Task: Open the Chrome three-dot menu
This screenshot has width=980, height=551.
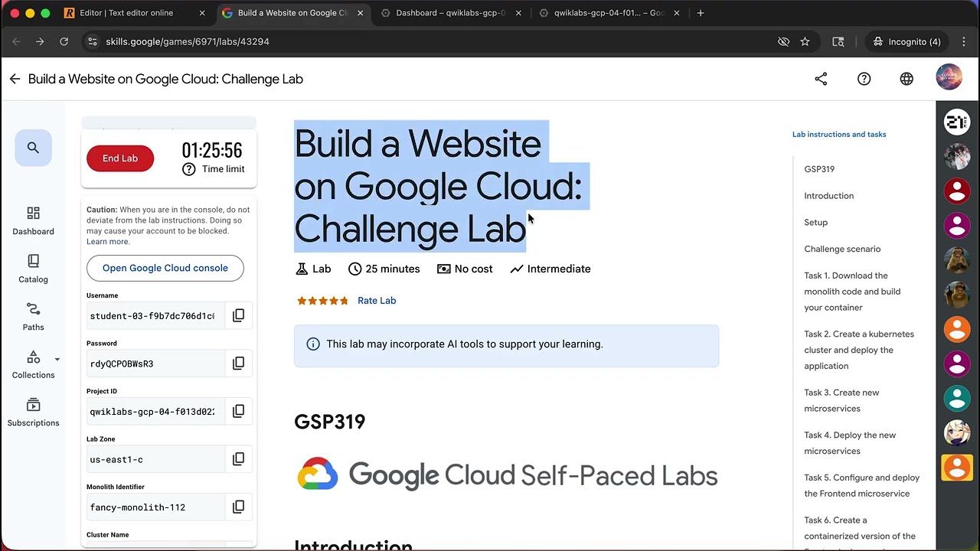Action: (964, 42)
